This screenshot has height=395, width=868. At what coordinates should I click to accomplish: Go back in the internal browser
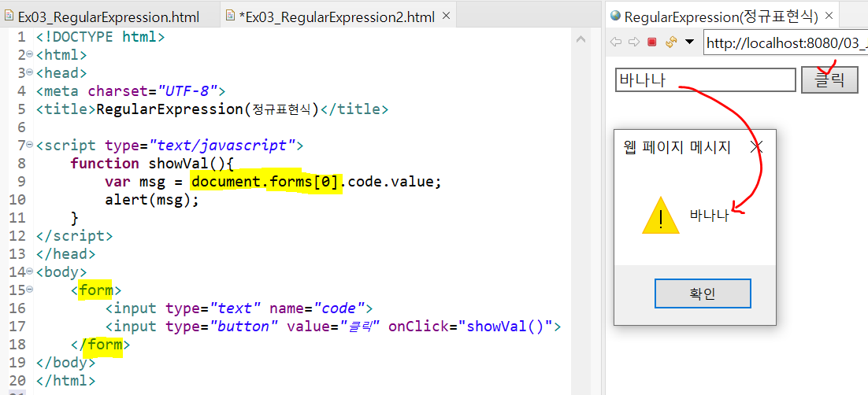click(x=615, y=42)
